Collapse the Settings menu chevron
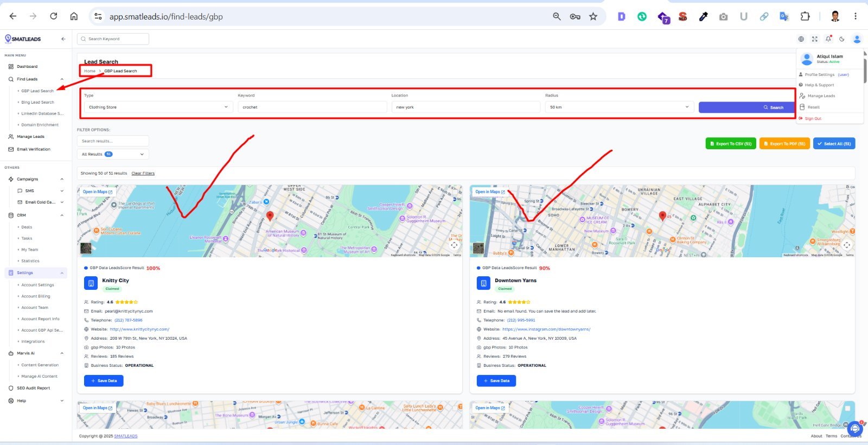Viewport: 868px width, 445px height. 62,273
